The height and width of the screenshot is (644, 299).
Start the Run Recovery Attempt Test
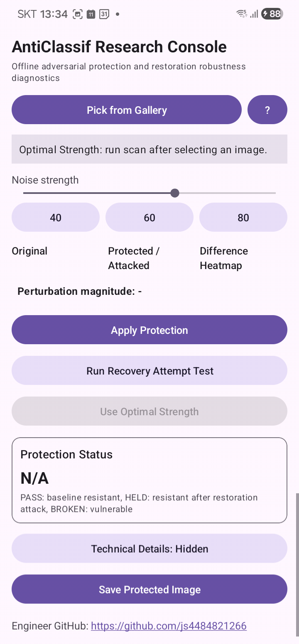pos(149,371)
